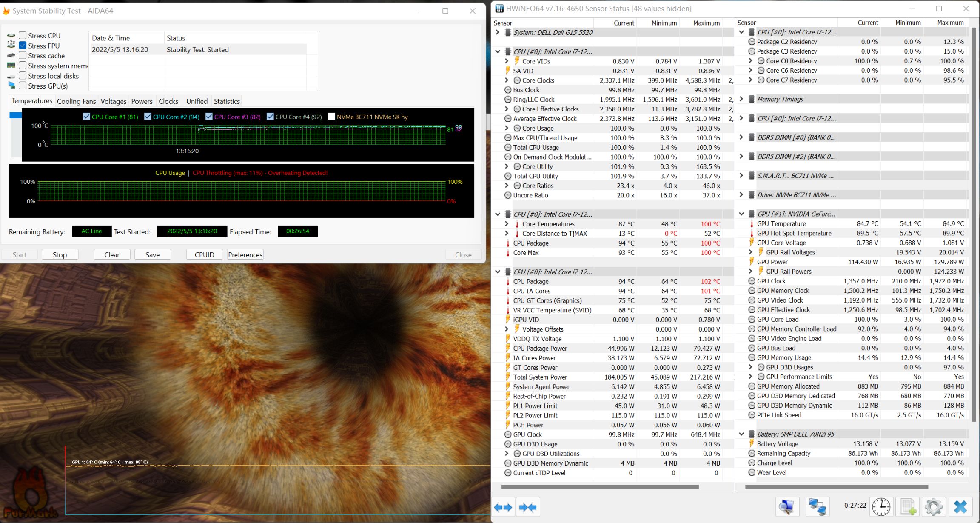Click the blue X close sensors icon
The height and width of the screenshot is (523, 980).
[960, 507]
